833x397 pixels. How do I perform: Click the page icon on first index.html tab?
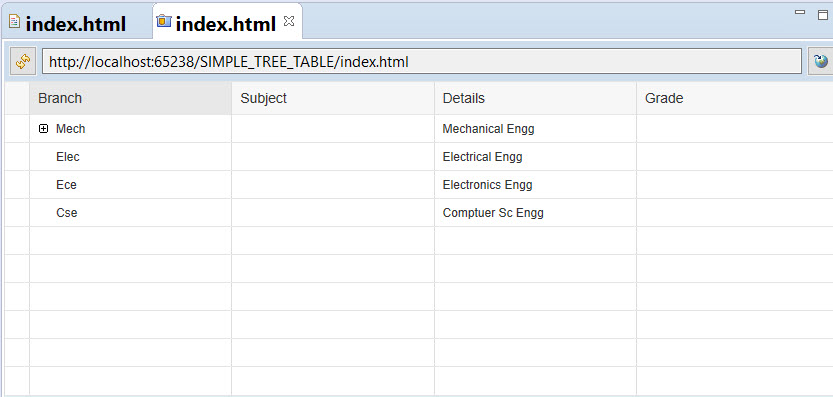[14, 21]
